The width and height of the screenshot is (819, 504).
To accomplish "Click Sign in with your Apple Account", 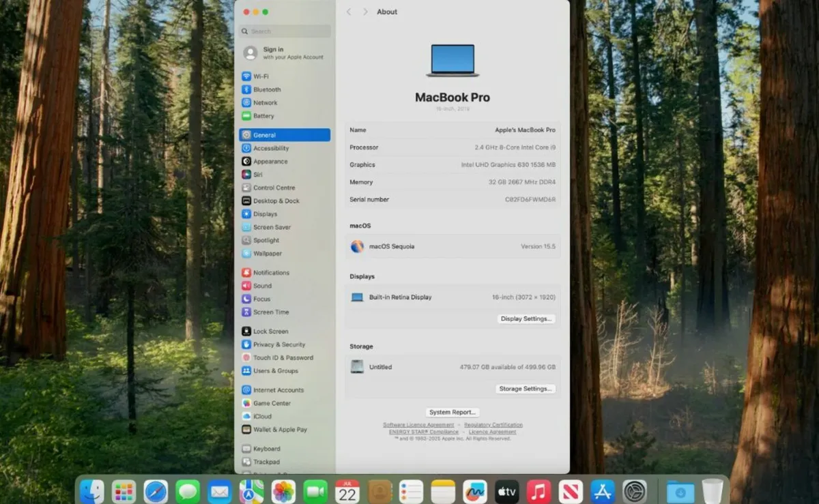I will [x=284, y=53].
